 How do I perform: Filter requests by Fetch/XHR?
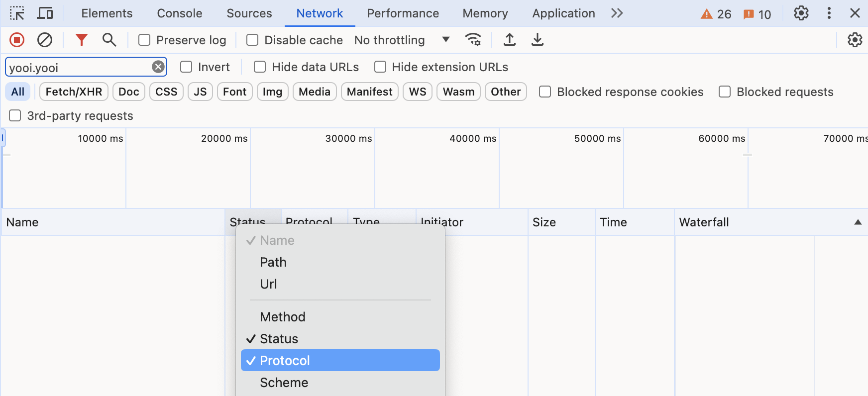[x=74, y=92]
